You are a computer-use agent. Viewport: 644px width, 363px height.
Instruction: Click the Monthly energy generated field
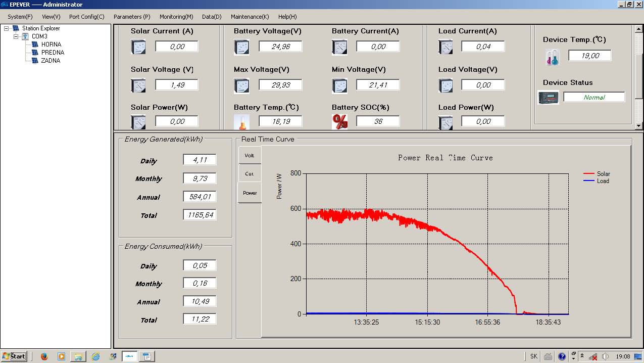200,178
